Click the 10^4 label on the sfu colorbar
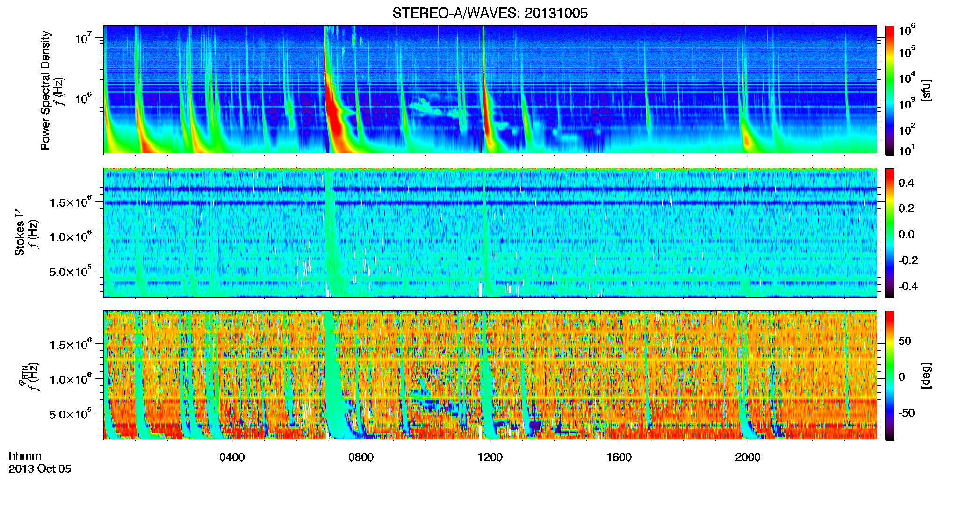Screen dimensions: 980x505 pos(907,78)
